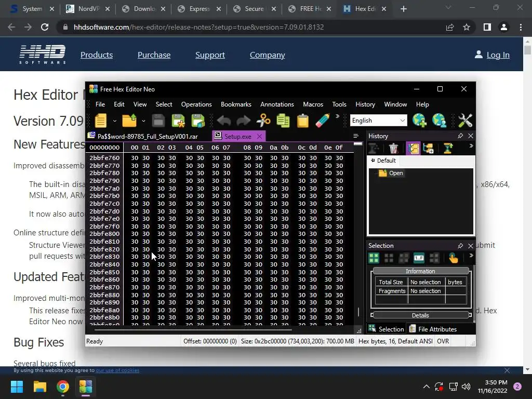Click the Support link on website
Viewport: 532px width, 399px height.
coord(210,55)
